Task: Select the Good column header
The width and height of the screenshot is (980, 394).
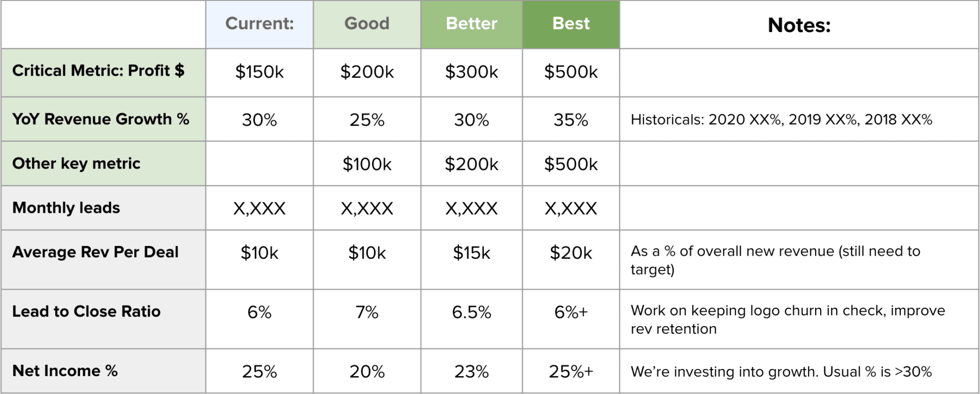Action: (366, 24)
